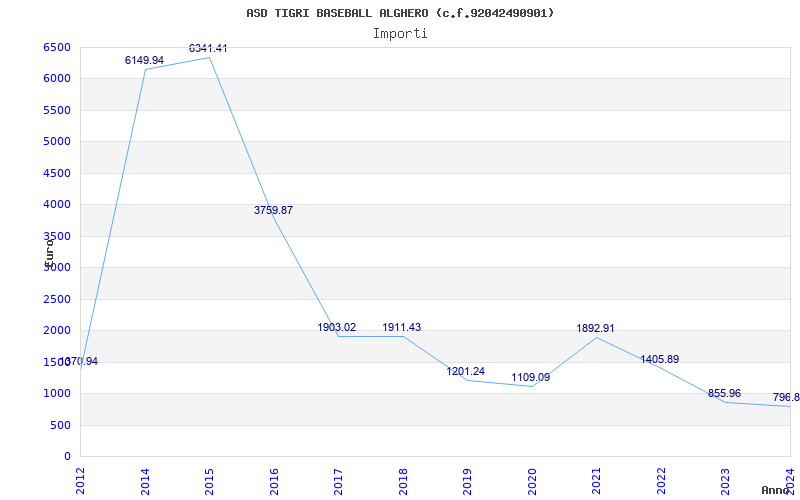Screen dimensions: 800x500
Task: Select the 2017 x-axis year label
Action: pyautogui.click(x=338, y=481)
